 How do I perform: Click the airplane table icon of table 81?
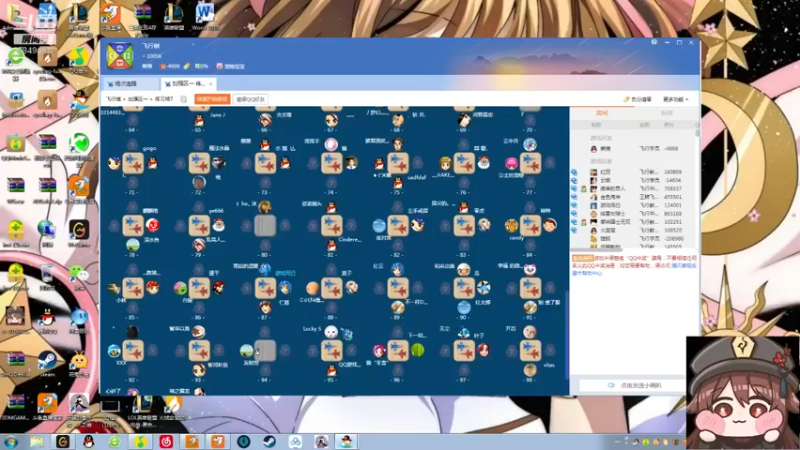click(x=332, y=226)
